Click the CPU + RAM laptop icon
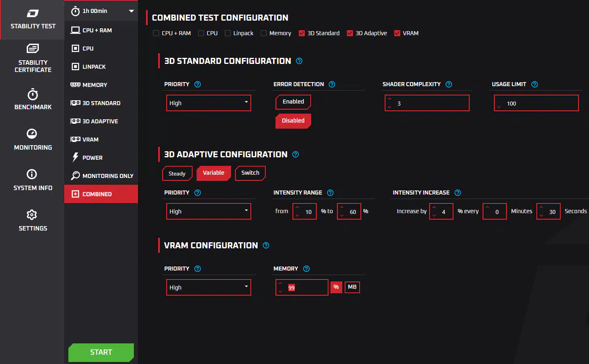Screen dimensions: 589x364 [75, 30]
